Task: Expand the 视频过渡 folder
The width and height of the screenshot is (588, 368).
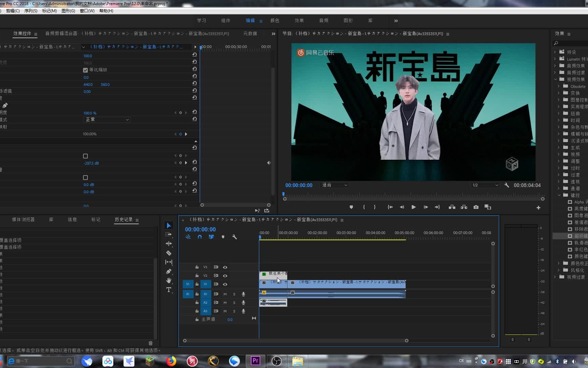Action: tap(555, 277)
